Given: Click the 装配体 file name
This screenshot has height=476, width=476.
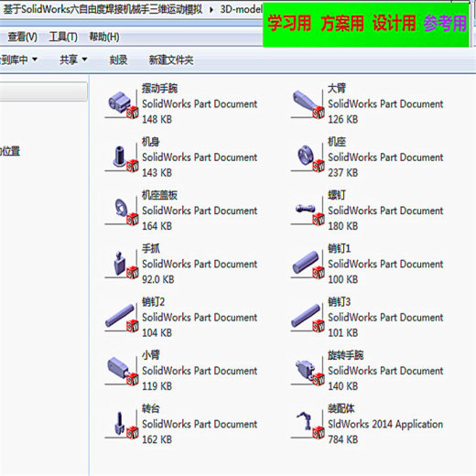Looking at the screenshot, I should 341,409.
